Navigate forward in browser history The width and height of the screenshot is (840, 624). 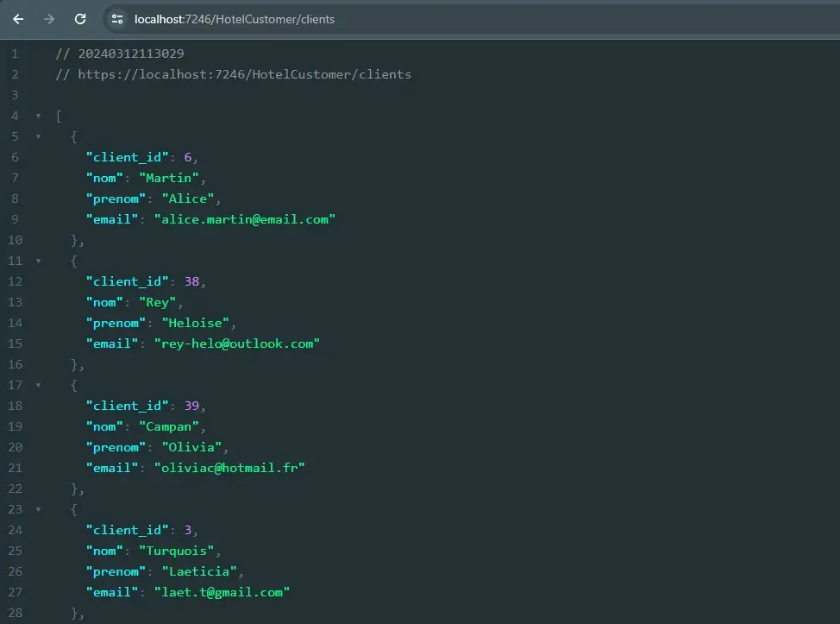coord(50,18)
